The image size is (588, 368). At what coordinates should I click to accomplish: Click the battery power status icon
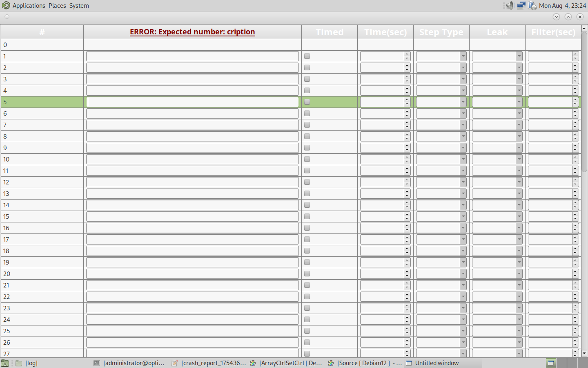click(532, 5)
